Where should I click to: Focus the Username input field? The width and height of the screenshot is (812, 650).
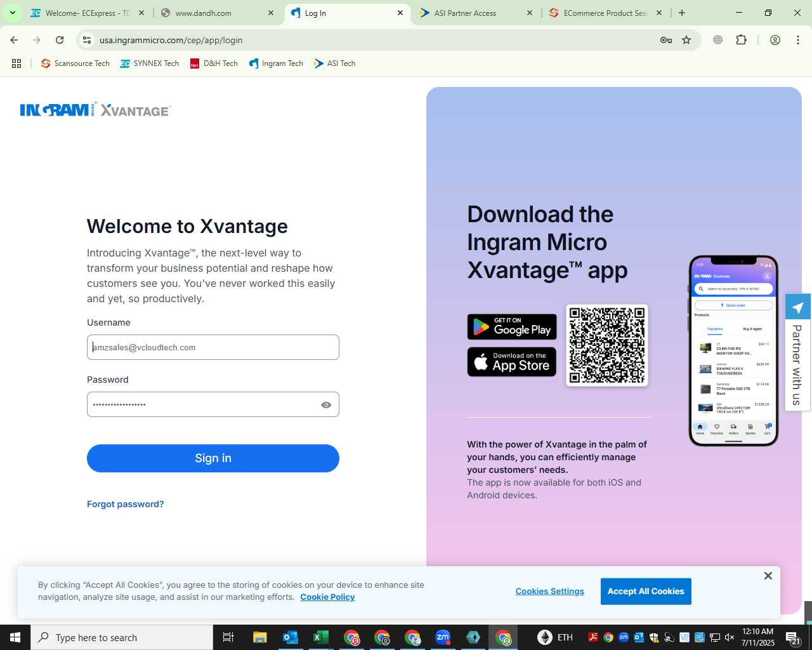click(x=213, y=347)
